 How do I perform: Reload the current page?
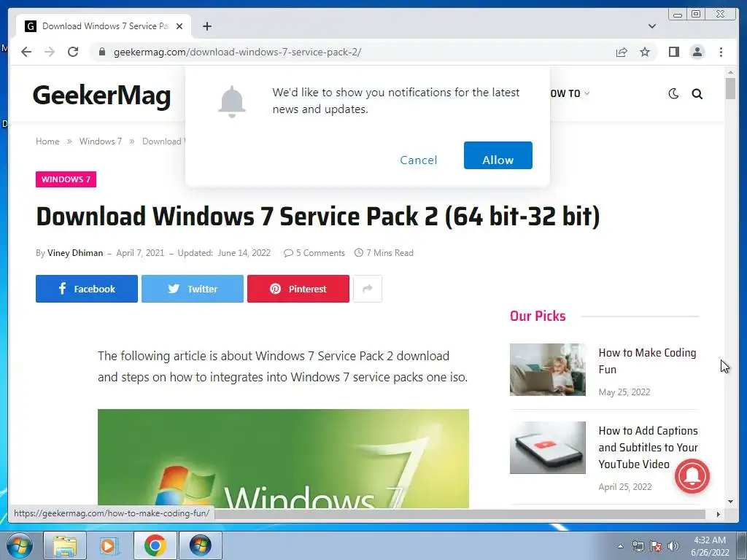click(73, 52)
